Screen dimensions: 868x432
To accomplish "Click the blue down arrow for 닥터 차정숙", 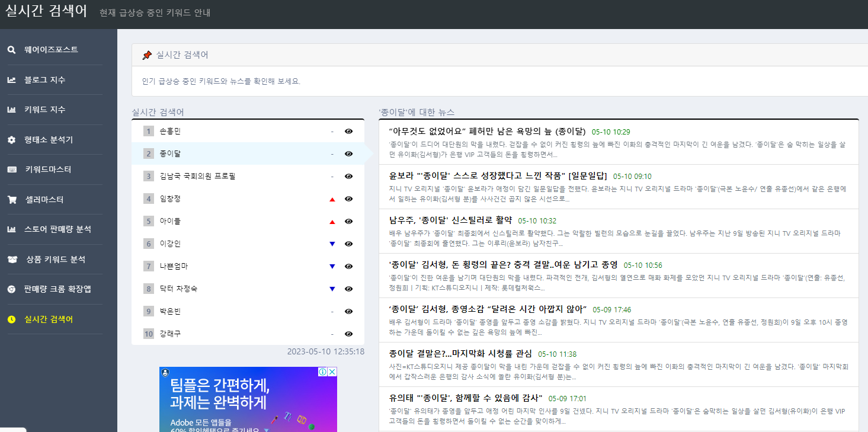I will [x=332, y=289].
